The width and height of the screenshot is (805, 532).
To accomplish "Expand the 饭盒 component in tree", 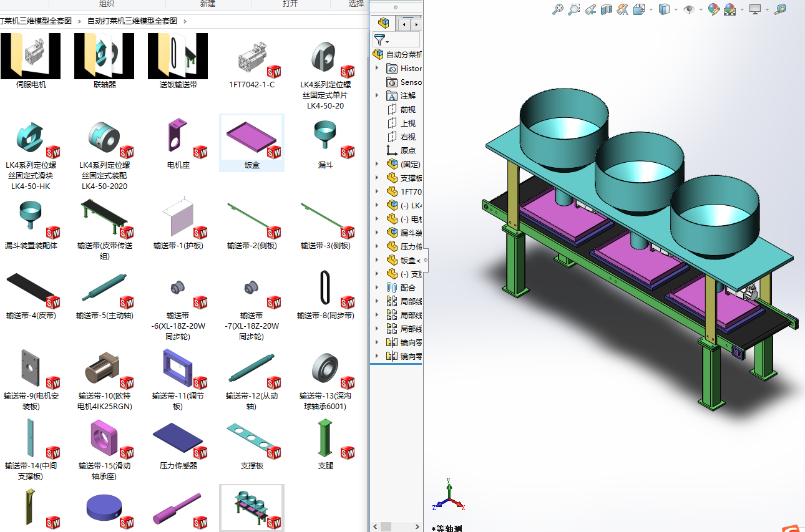I will point(377,260).
